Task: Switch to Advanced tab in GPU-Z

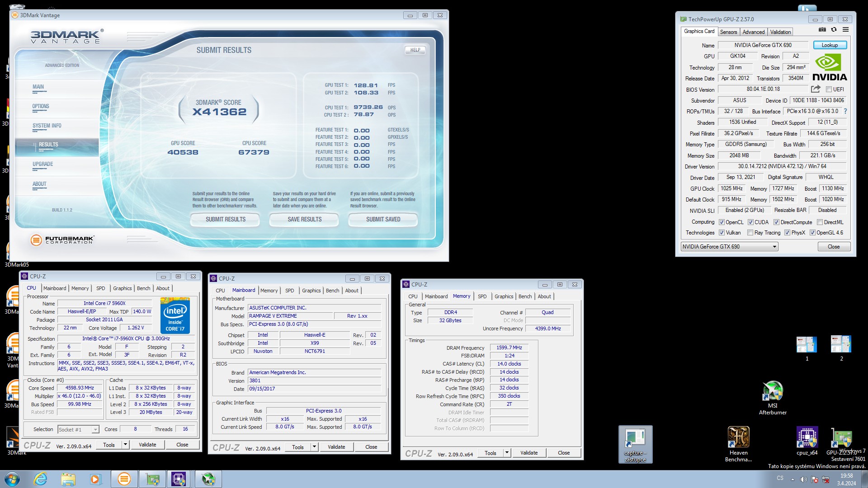Action: click(753, 32)
